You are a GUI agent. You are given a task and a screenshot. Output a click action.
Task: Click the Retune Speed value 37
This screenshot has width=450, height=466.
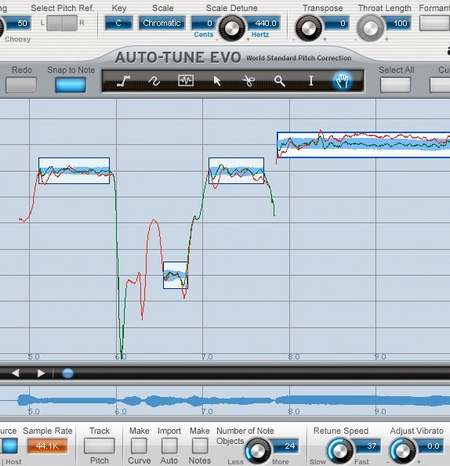368,446
